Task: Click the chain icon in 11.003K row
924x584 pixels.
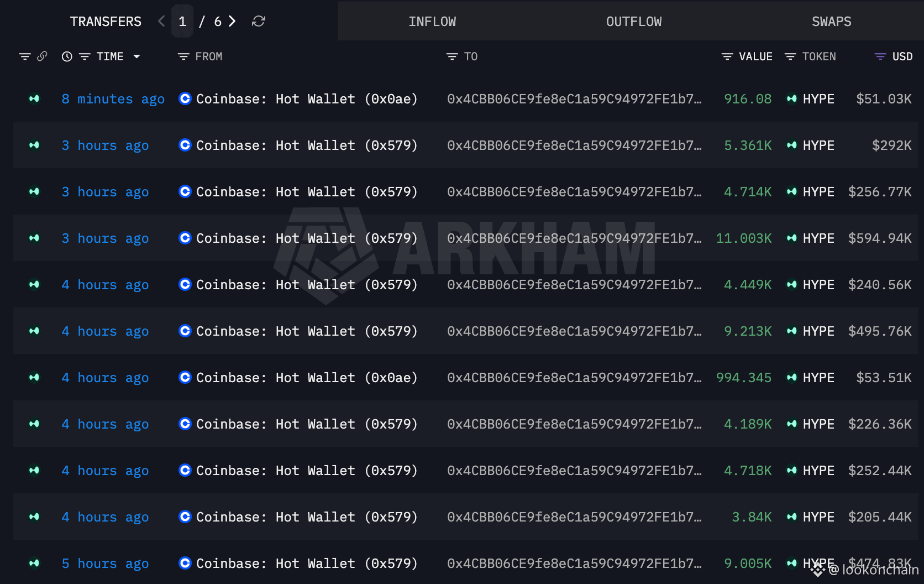Action: (34, 238)
